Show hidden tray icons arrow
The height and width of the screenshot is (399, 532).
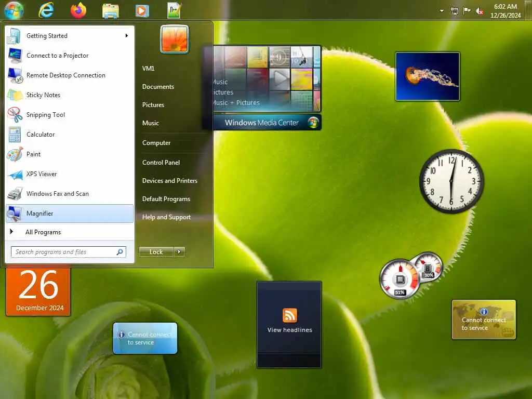click(x=442, y=10)
